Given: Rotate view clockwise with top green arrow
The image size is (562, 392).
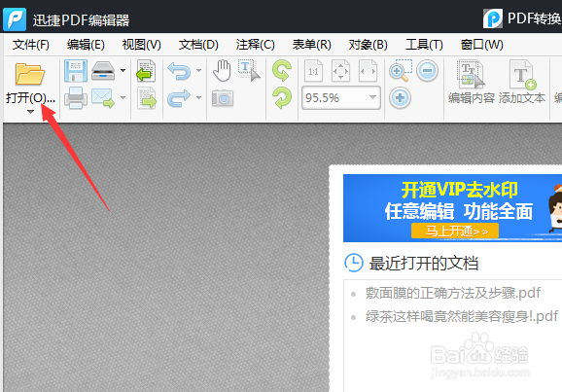Looking at the screenshot, I should tap(282, 70).
